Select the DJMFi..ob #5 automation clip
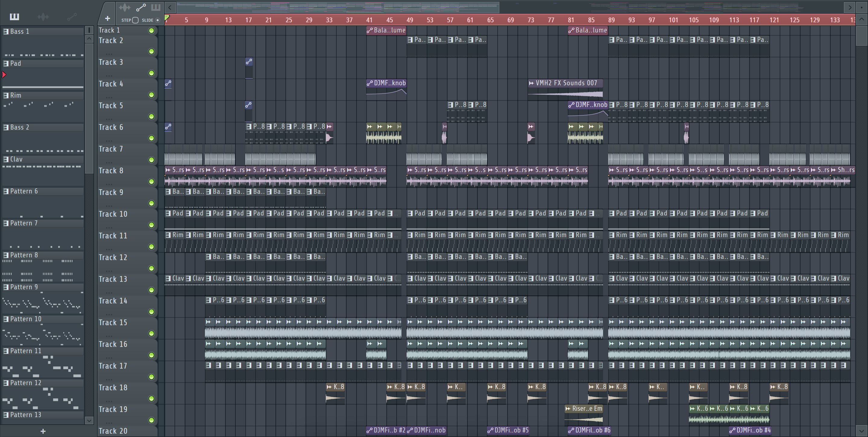 (508, 431)
